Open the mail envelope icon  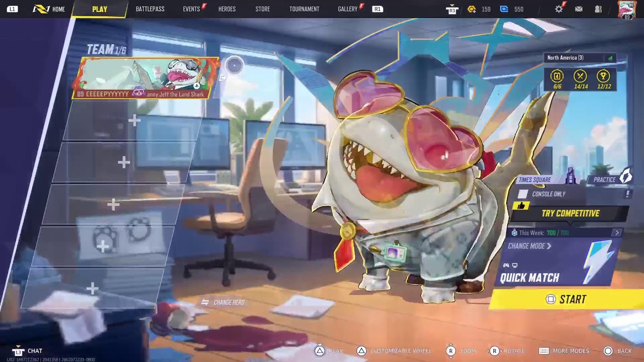579,9
